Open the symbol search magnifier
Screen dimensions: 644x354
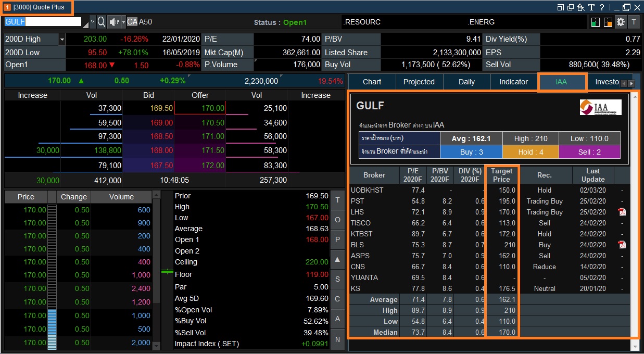click(x=102, y=22)
